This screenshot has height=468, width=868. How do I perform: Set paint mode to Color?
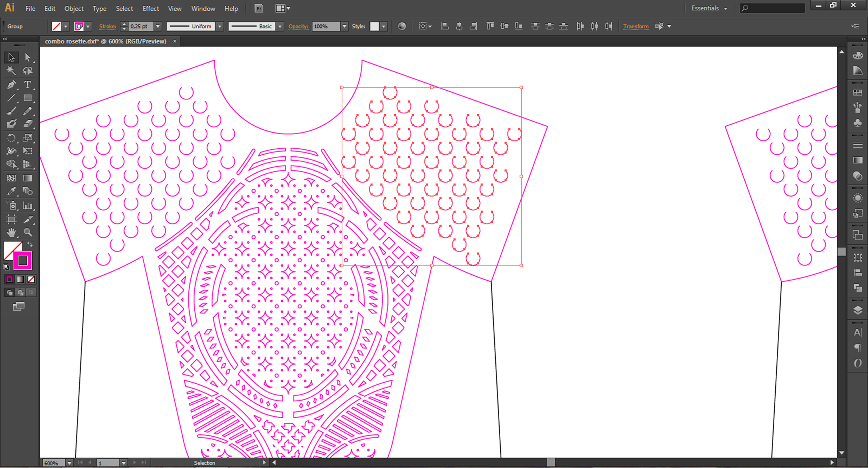(x=9, y=279)
